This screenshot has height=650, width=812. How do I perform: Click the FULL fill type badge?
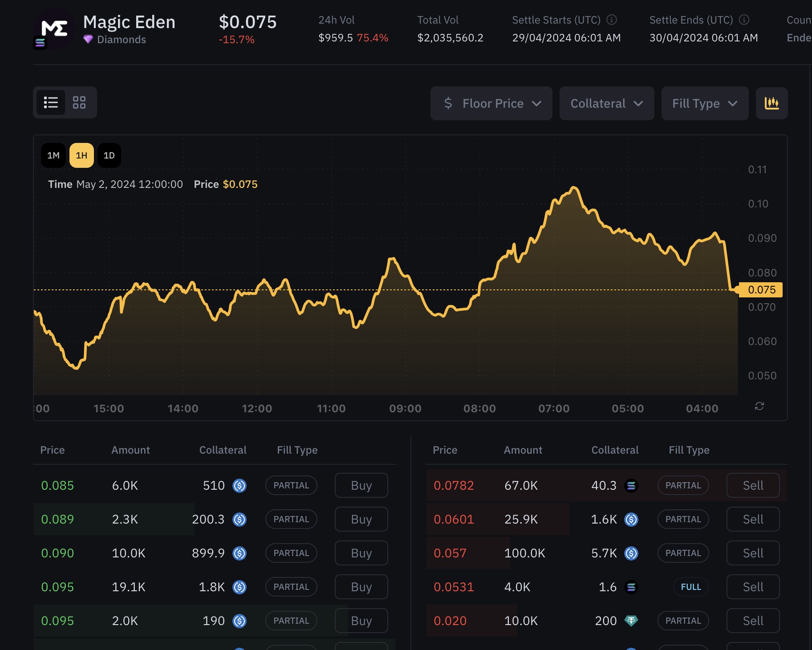[x=691, y=587]
